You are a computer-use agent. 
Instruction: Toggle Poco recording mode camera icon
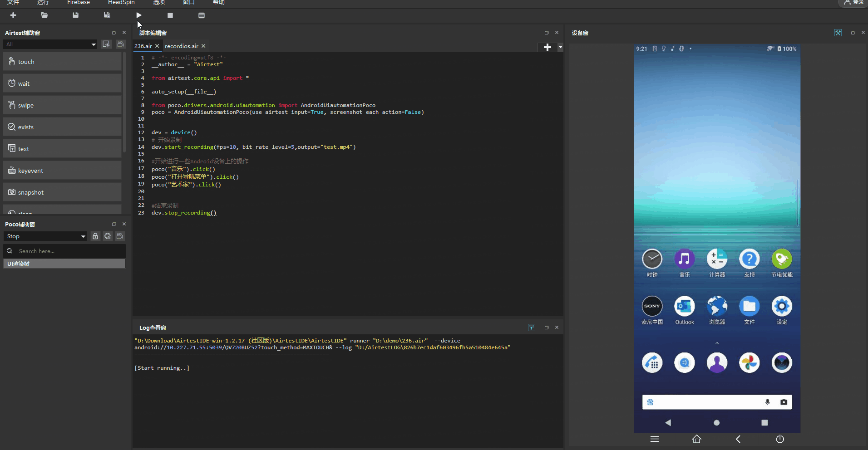coord(119,236)
